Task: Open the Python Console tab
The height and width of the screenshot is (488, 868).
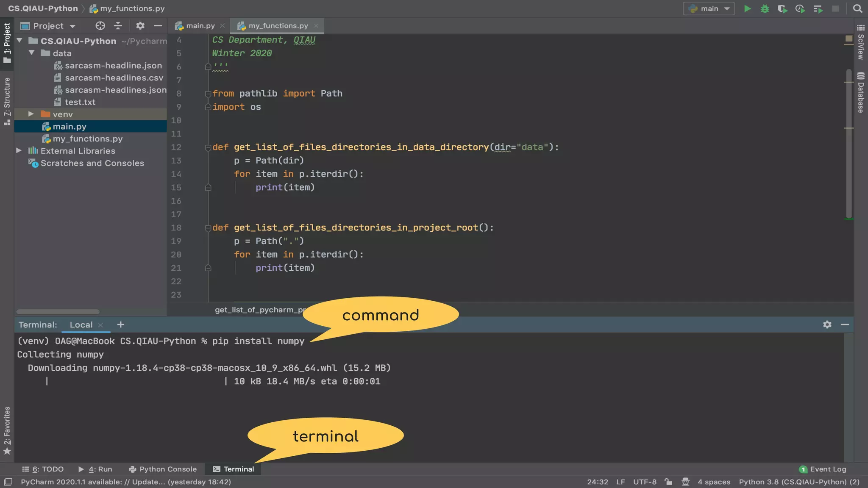Action: (163, 469)
